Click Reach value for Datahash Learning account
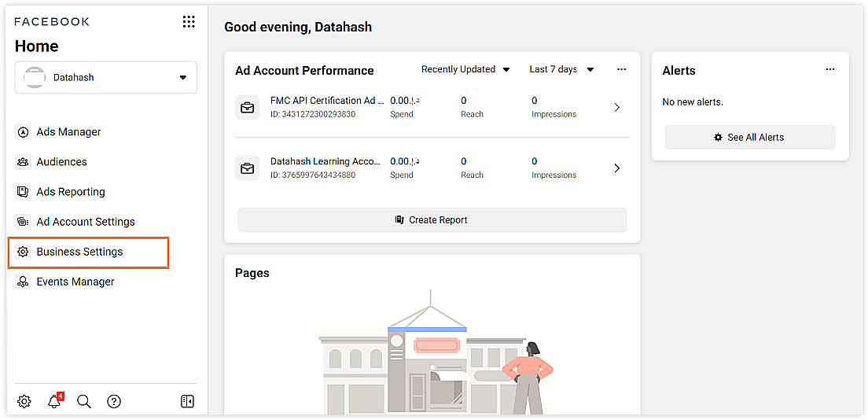Screen dimensions: 868x420 click(463, 161)
